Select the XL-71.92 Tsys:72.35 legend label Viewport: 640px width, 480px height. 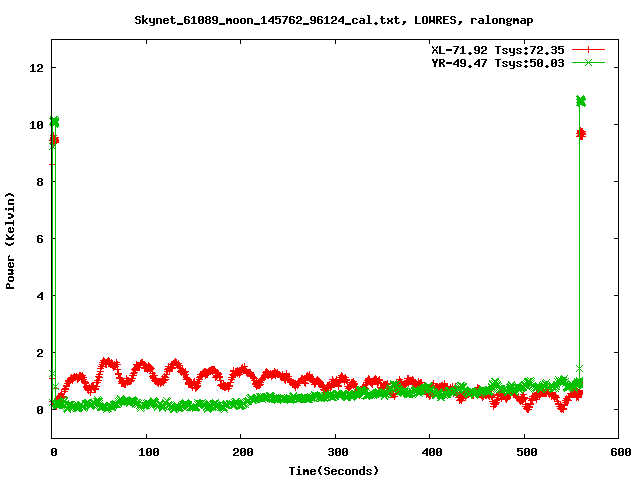click(491, 49)
